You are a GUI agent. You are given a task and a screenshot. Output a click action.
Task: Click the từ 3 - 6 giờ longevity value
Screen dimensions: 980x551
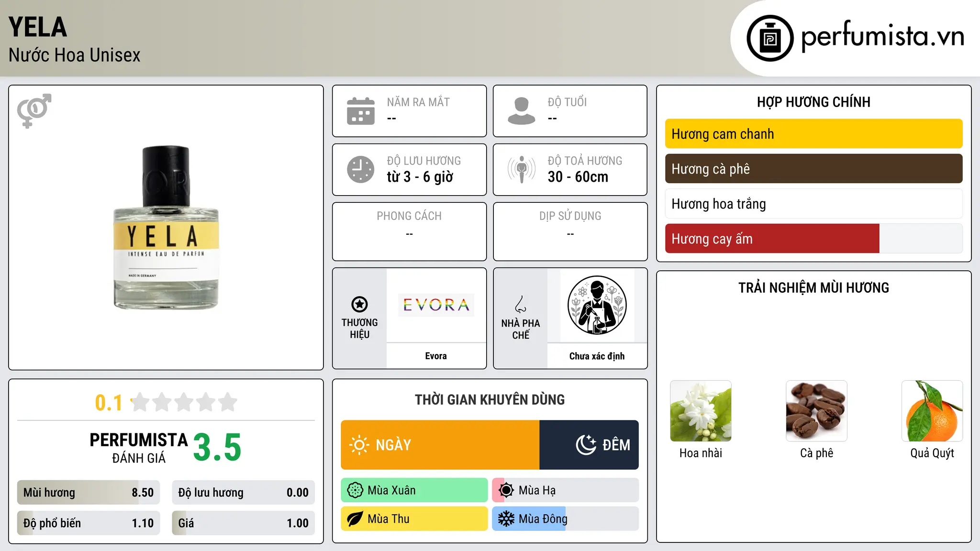click(x=420, y=177)
